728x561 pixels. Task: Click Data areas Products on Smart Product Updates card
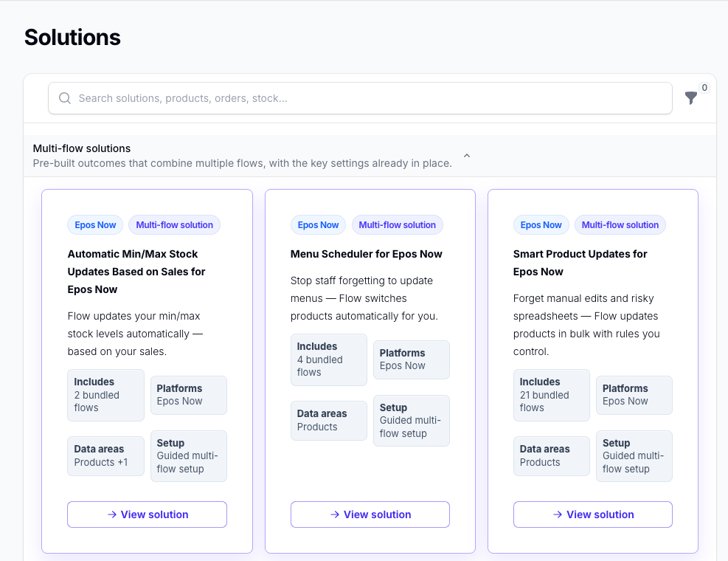click(552, 456)
